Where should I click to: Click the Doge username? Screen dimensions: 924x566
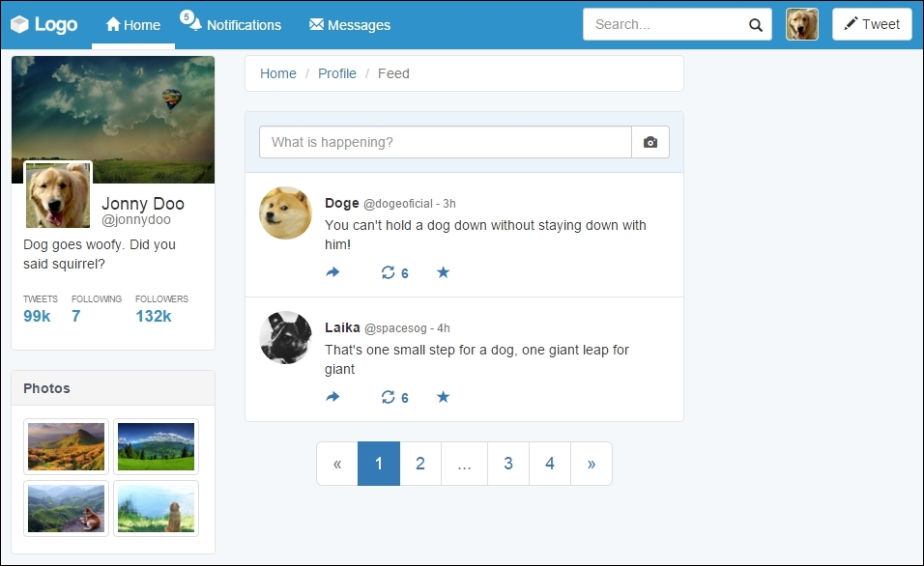(342, 203)
